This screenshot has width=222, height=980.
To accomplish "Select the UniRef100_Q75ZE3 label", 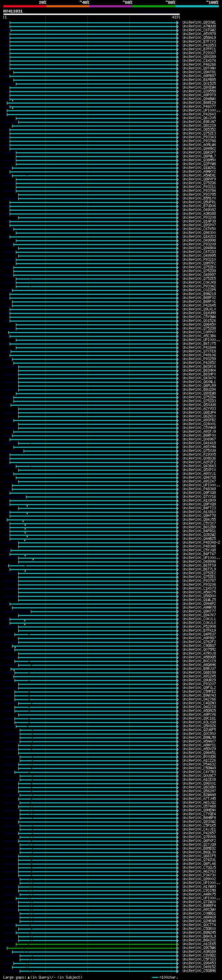I will click(199, 133).
